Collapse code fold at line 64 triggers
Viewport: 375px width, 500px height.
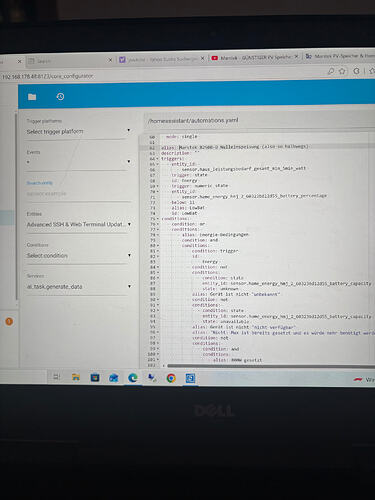pos(158,159)
